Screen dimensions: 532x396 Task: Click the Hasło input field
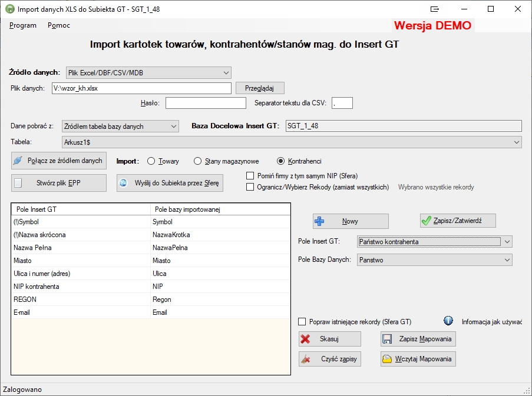pyautogui.click(x=206, y=103)
